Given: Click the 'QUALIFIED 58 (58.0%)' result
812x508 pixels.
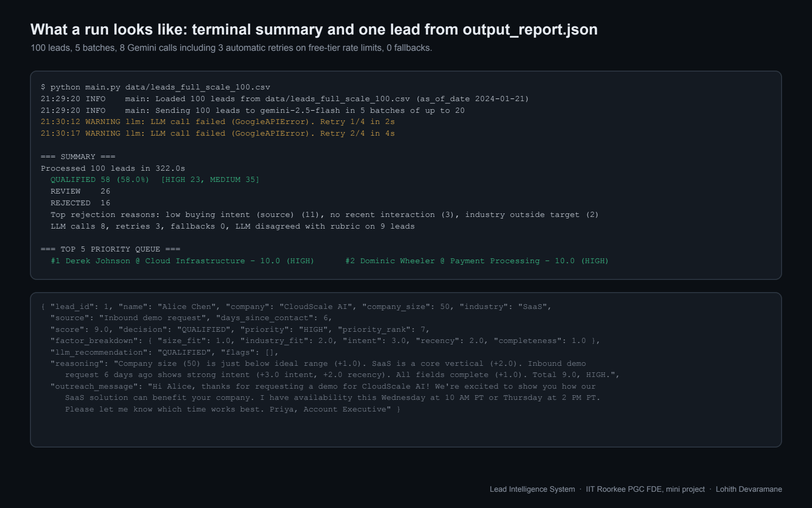Looking at the screenshot, I should point(100,180).
